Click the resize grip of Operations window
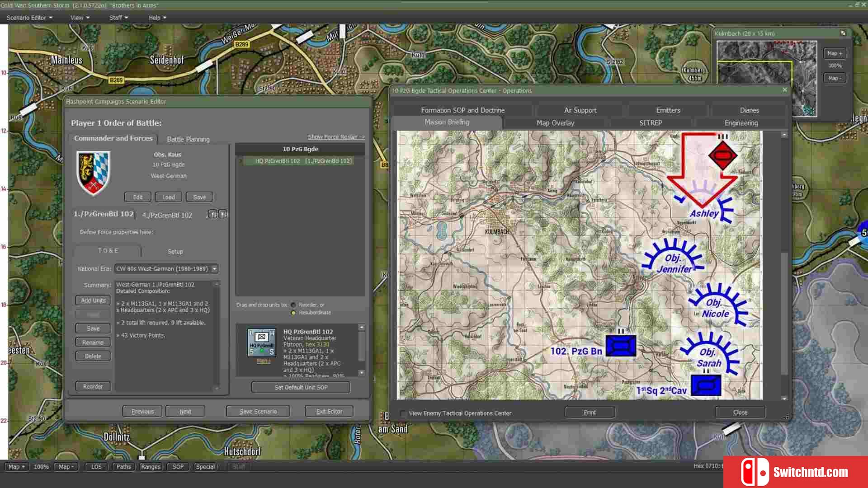Image resolution: width=868 pixels, height=488 pixels. click(786, 417)
